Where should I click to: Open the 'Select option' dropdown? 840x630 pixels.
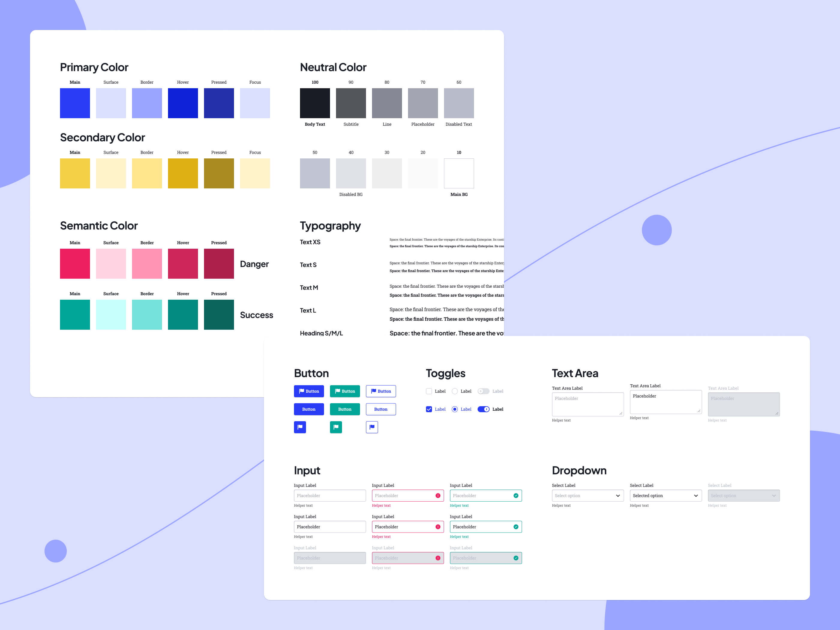click(587, 496)
